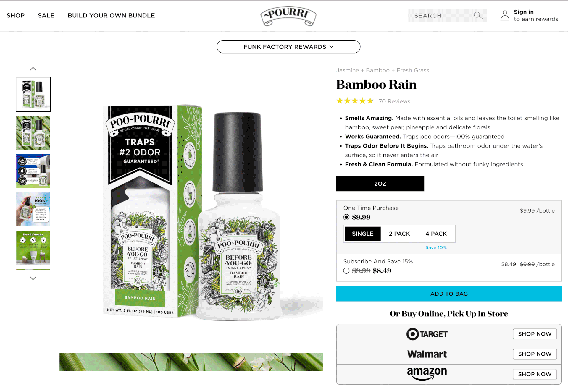Click the Amazon logo
The height and width of the screenshot is (392, 568).
tap(427, 374)
